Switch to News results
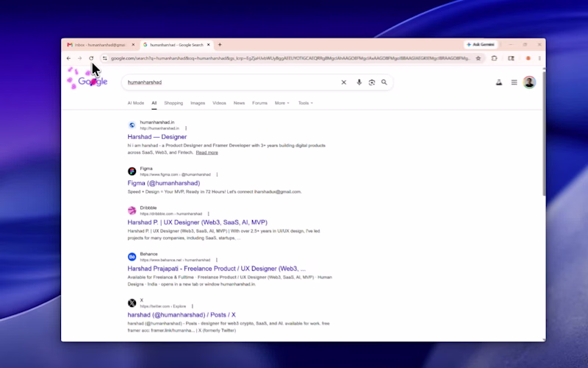588x368 pixels. [x=239, y=103]
